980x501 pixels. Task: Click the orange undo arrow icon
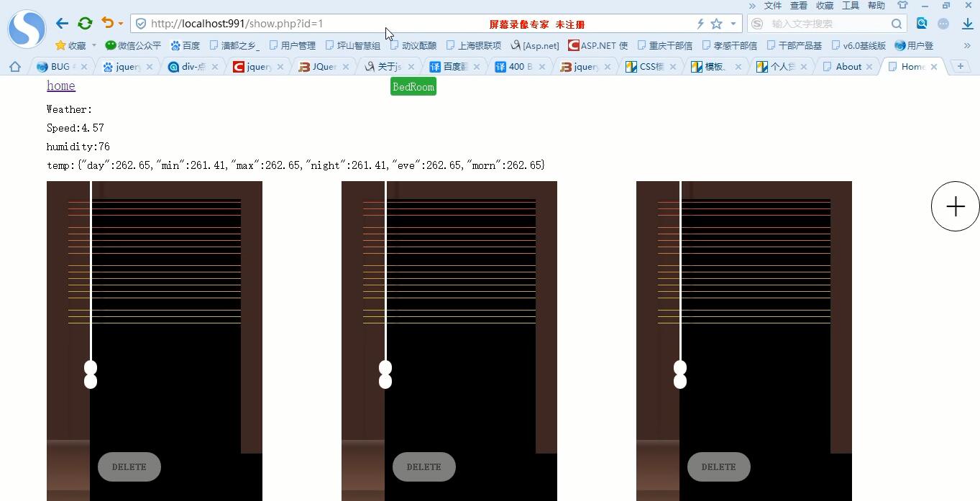point(107,23)
